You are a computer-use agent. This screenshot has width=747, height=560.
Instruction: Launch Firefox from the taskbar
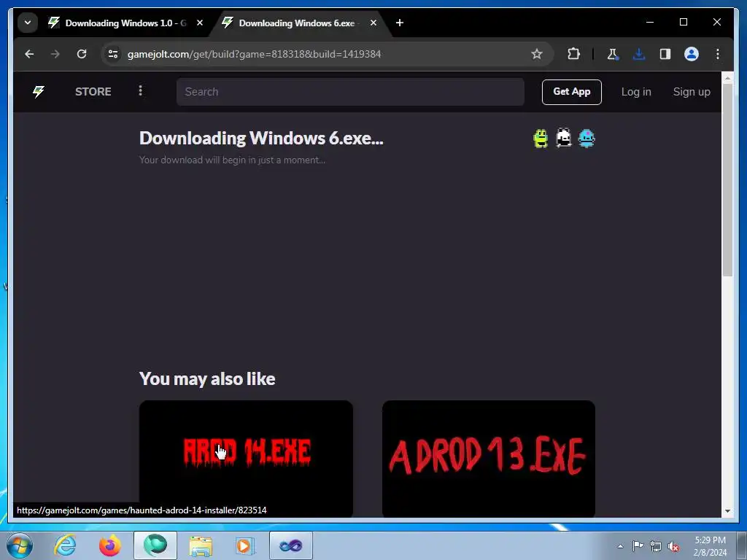[110, 545]
